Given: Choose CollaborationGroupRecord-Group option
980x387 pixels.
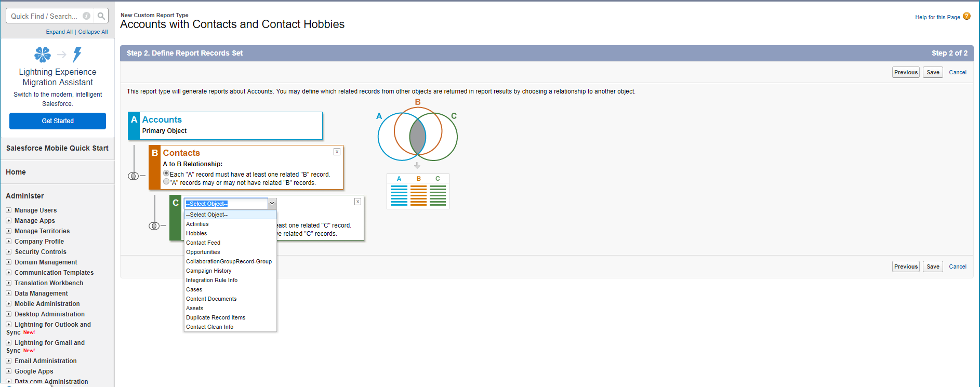Looking at the screenshot, I should coord(230,261).
